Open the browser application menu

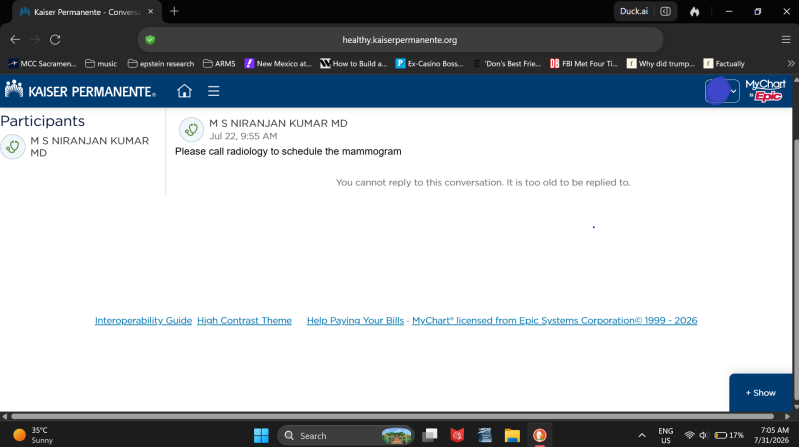pyautogui.click(x=786, y=40)
